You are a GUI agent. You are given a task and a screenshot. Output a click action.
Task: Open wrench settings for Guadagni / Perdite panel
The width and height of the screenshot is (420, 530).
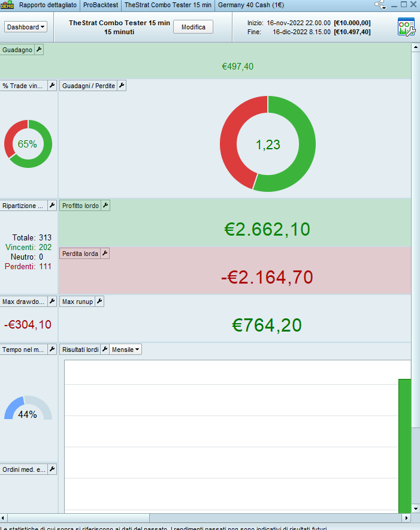122,86
